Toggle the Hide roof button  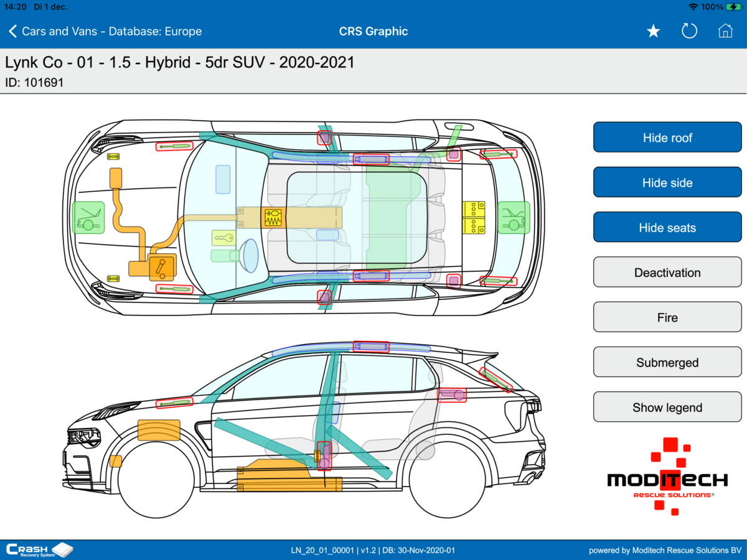click(x=667, y=138)
